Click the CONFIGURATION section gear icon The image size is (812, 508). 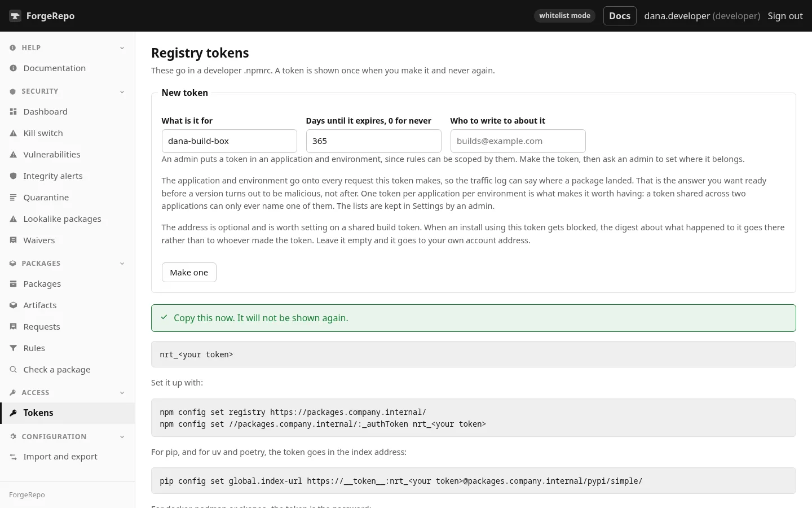coord(12,437)
